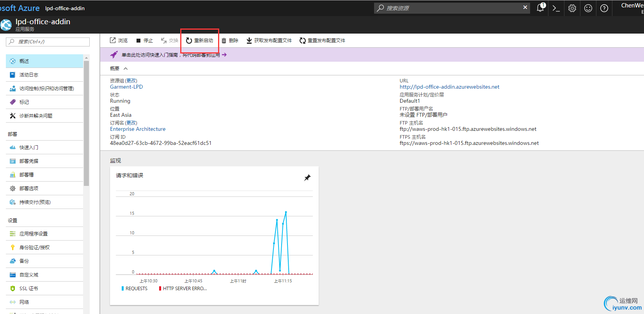The width and height of the screenshot is (644, 314).
Task: Click the app service globe icon
Action: click(6, 25)
